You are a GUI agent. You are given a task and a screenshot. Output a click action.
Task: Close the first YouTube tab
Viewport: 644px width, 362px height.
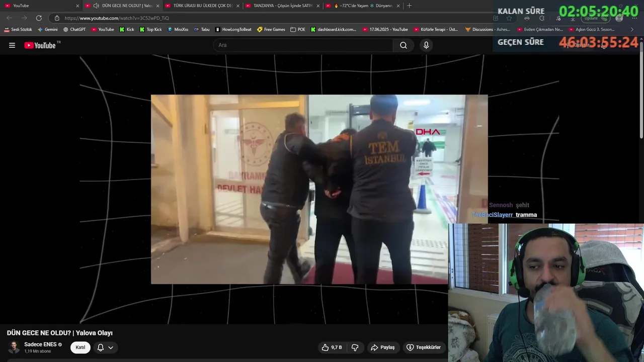coord(77,6)
